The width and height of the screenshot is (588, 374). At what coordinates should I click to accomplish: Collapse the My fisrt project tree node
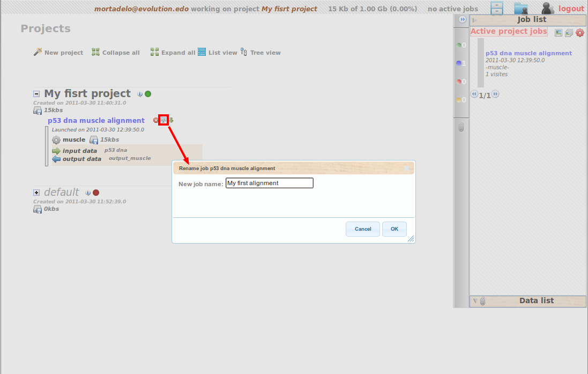(36, 94)
